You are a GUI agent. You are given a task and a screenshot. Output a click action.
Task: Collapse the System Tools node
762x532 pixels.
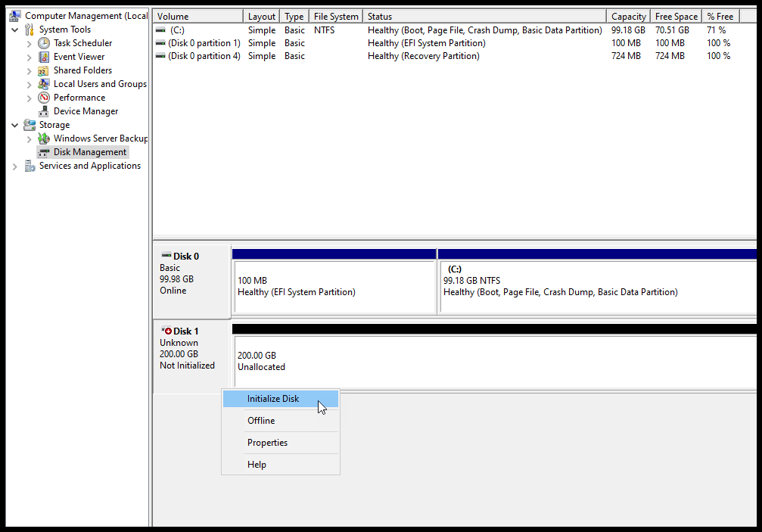coord(15,30)
